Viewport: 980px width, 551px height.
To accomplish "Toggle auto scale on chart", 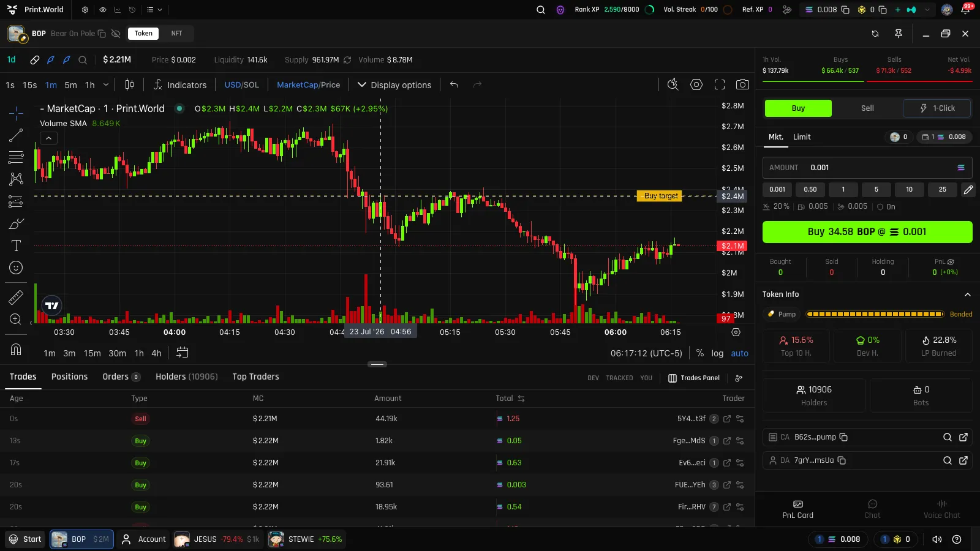I will 739,353.
